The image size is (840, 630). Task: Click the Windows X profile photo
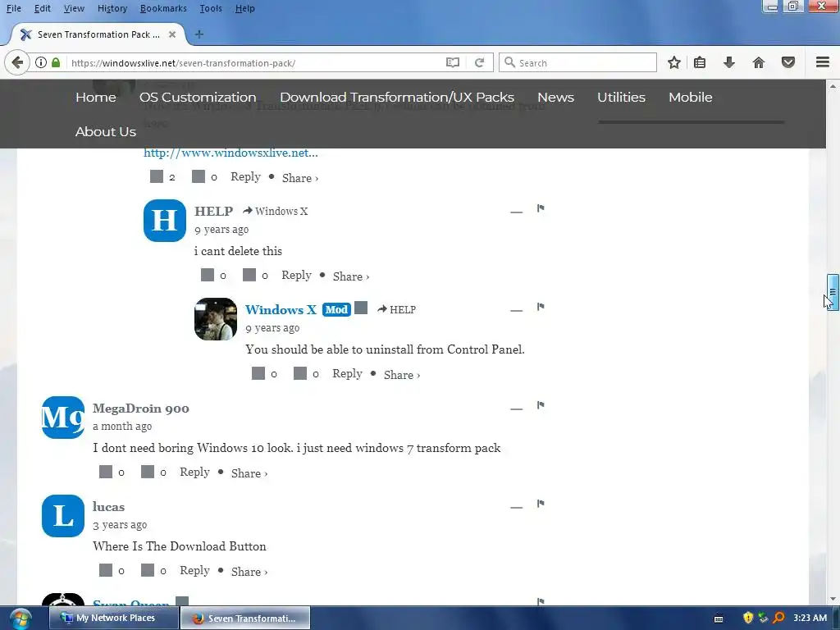coord(216,319)
